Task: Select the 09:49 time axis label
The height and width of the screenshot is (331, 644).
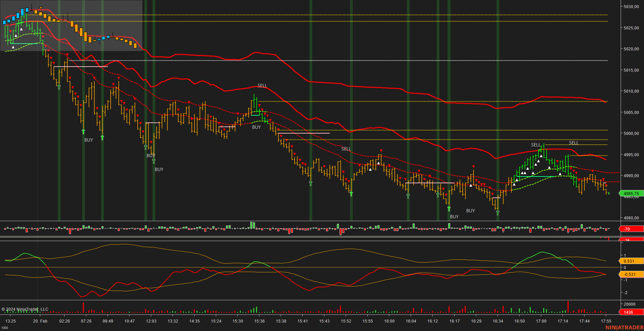Action: [108, 321]
